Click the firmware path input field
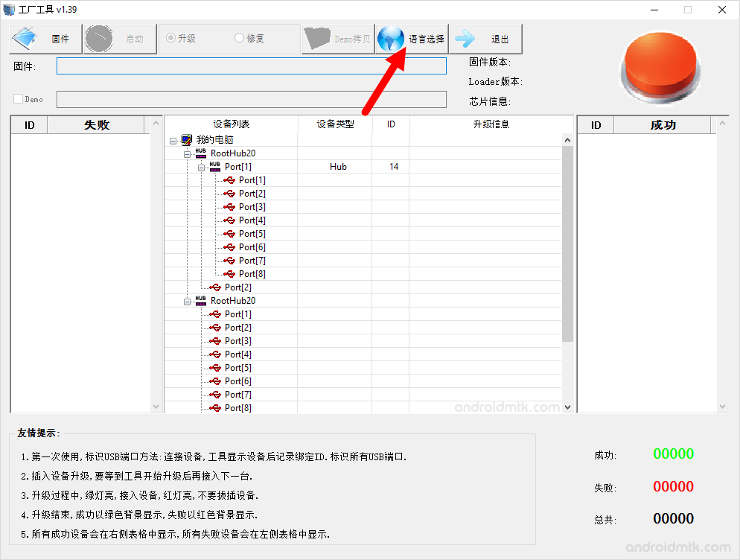This screenshot has width=740, height=560. pyautogui.click(x=251, y=66)
